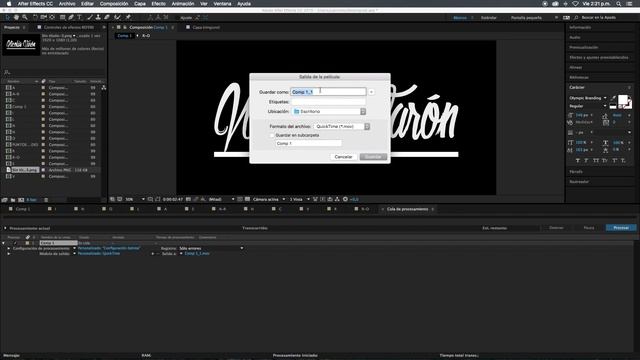Select the Rectangle shape tool
The image size is (640, 360).
click(x=62, y=18)
